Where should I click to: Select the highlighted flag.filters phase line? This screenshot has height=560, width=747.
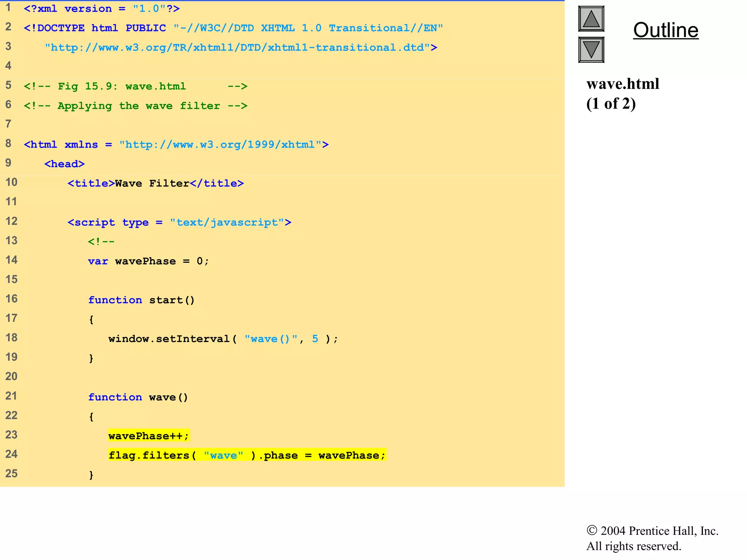tap(247, 455)
